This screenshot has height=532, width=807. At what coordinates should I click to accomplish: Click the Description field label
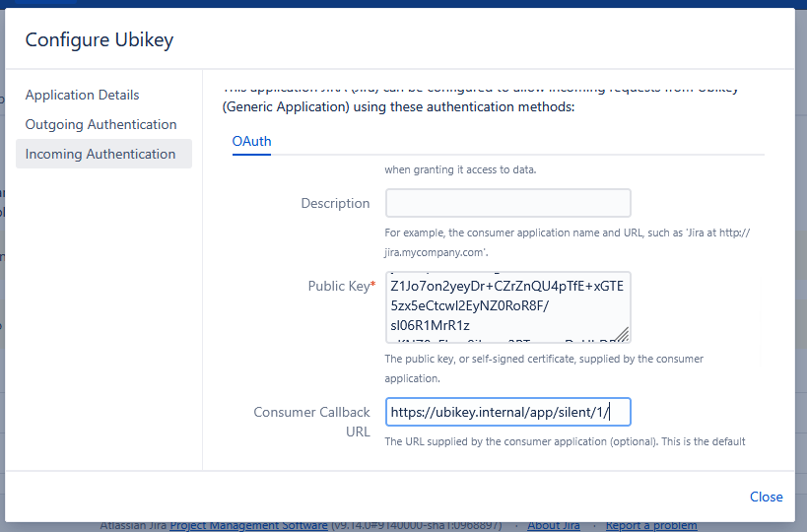coord(335,203)
